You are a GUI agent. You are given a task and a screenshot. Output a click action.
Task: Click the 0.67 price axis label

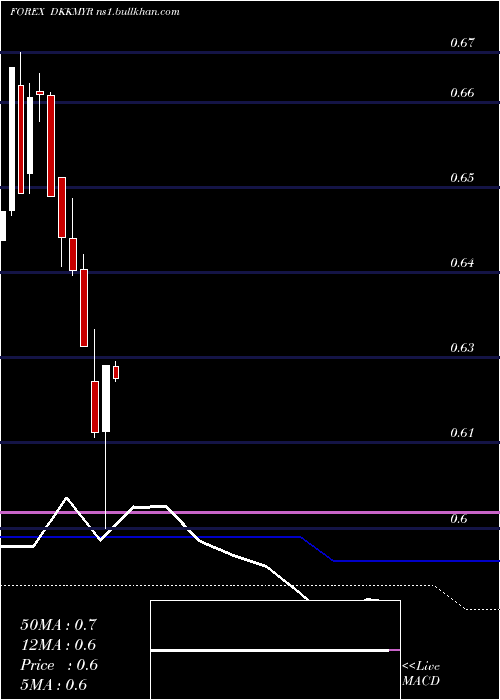(x=462, y=43)
